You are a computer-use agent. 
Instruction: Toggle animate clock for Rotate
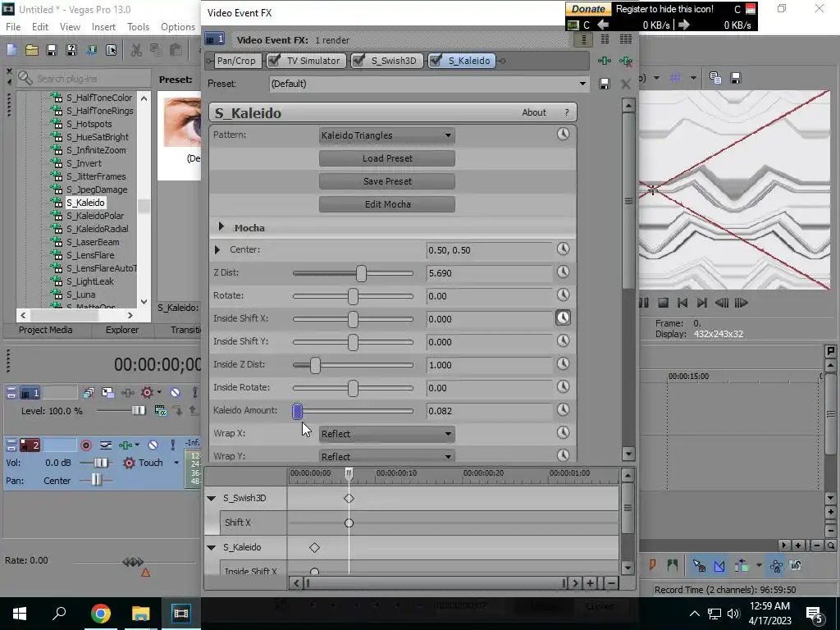point(563,295)
